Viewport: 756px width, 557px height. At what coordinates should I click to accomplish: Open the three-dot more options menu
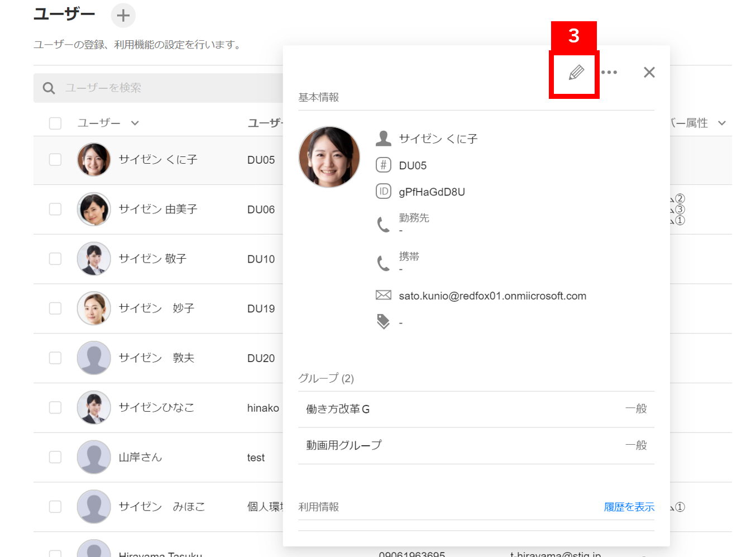pyautogui.click(x=609, y=72)
